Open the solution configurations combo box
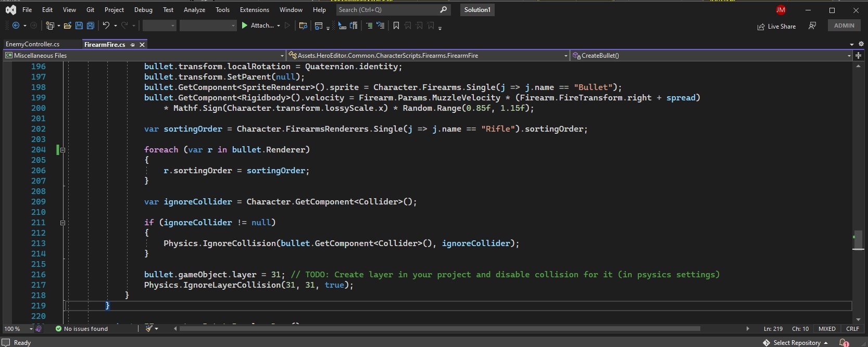The width and height of the screenshot is (868, 347). (x=159, y=25)
